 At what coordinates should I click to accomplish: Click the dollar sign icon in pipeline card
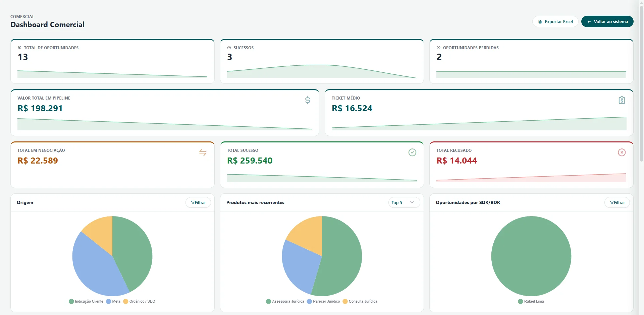coord(308,100)
